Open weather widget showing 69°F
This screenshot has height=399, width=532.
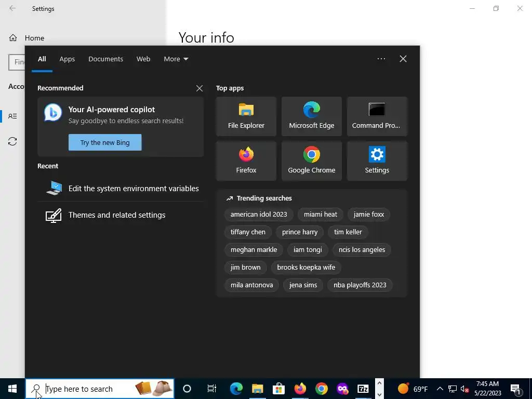pyautogui.click(x=413, y=389)
